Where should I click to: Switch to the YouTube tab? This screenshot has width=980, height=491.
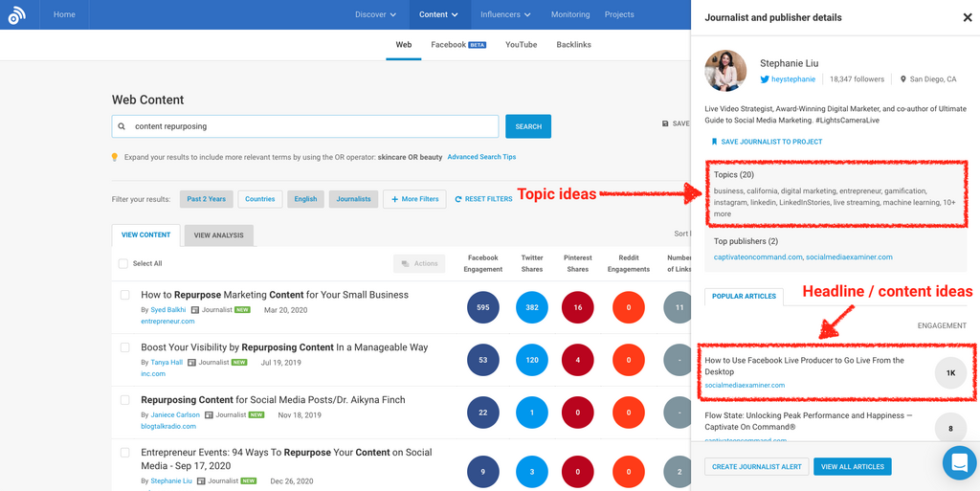click(x=521, y=45)
